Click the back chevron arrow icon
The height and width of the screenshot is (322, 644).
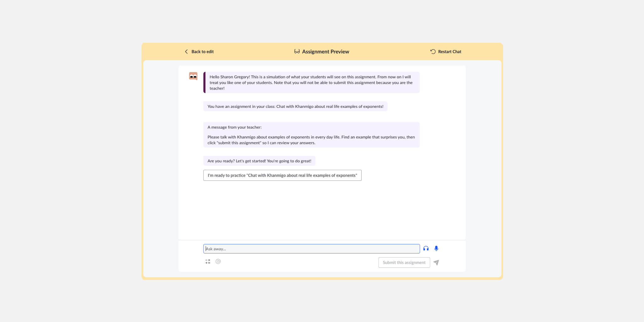pyautogui.click(x=186, y=52)
